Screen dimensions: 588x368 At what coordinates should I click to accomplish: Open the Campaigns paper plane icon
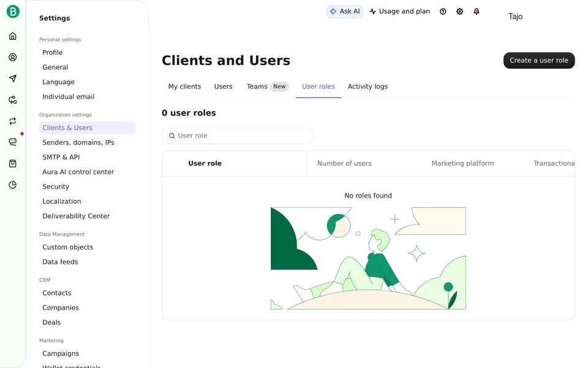tap(13, 78)
